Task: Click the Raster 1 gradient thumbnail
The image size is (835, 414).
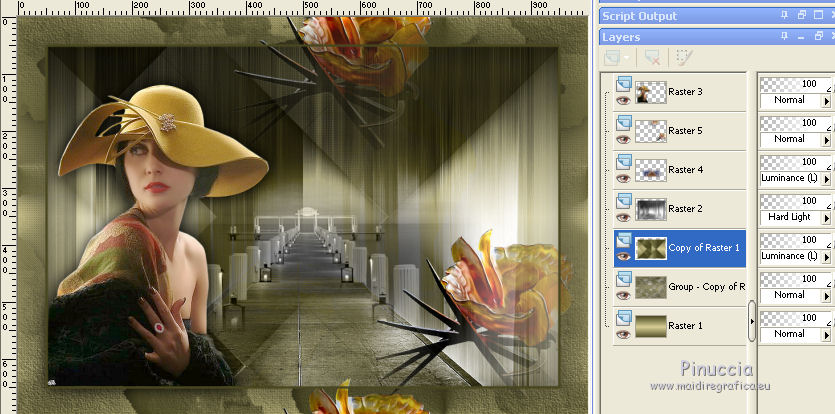Action: [651, 326]
